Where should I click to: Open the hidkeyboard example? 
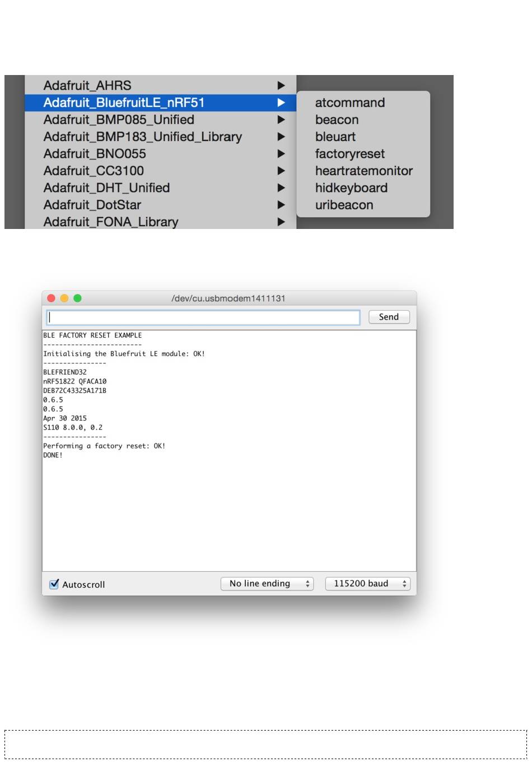(351, 188)
